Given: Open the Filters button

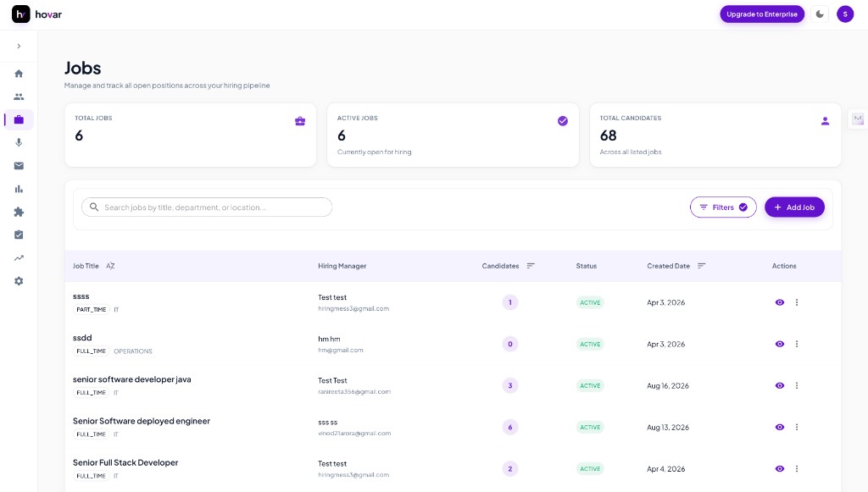Looking at the screenshot, I should pos(723,207).
